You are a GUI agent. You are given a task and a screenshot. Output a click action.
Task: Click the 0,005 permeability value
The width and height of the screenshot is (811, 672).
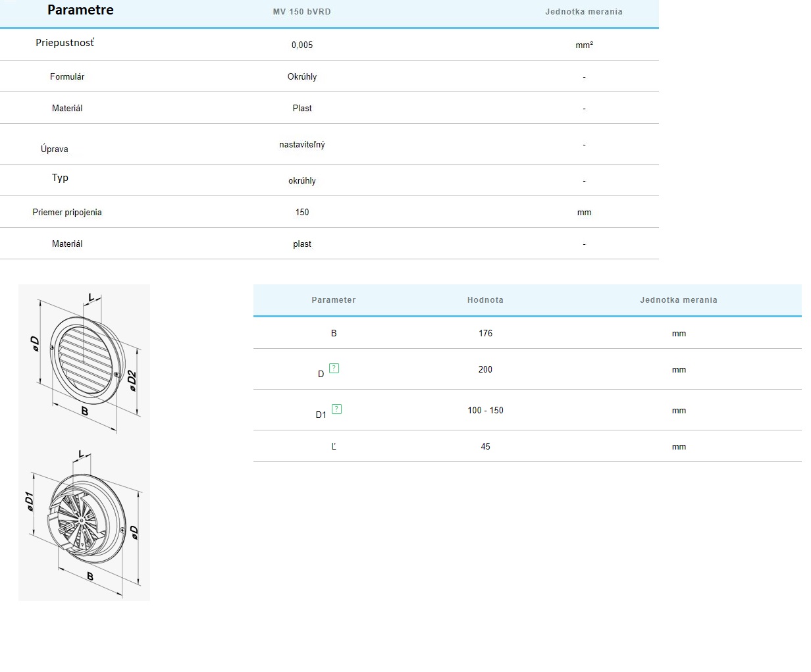[302, 45]
